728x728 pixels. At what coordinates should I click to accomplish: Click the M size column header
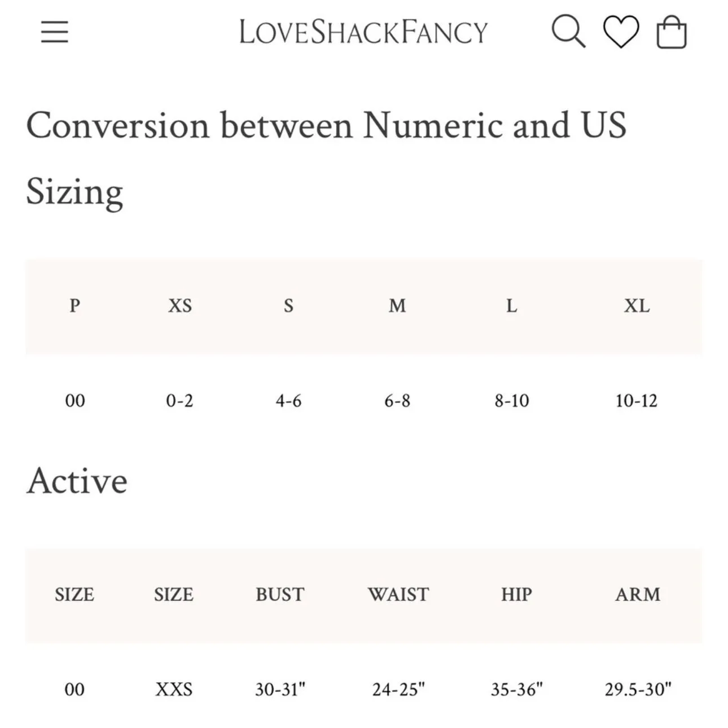[x=397, y=306]
